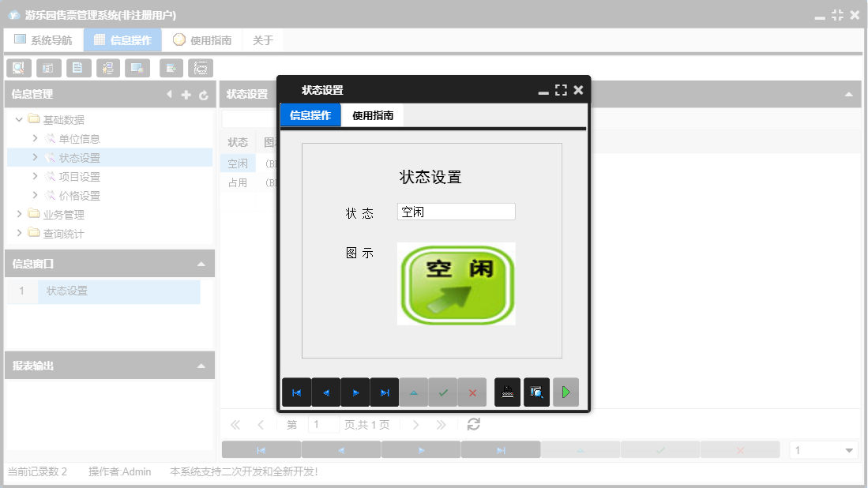Open the report view icon on the toolbar
The height and width of the screenshot is (488, 868).
[x=48, y=68]
